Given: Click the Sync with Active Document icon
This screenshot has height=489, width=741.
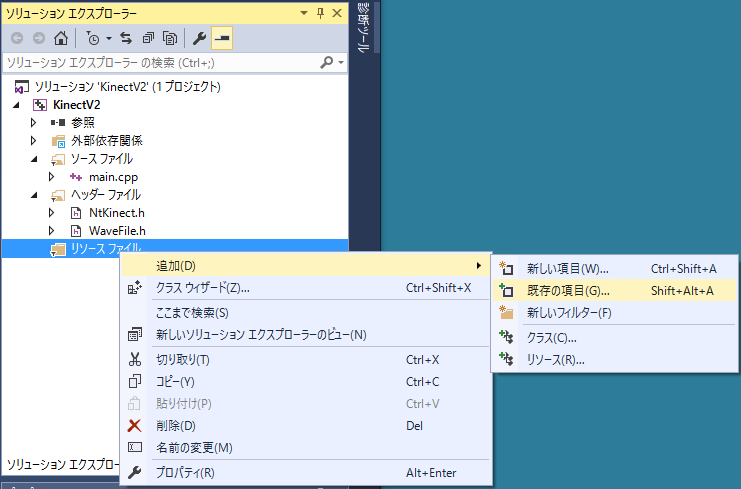Looking at the screenshot, I should pos(127,39).
